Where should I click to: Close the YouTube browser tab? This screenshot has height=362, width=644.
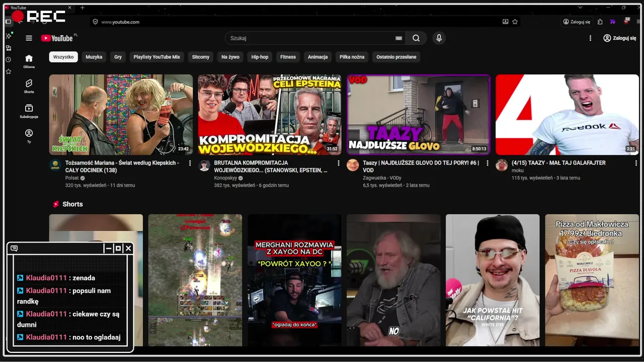click(x=70, y=8)
